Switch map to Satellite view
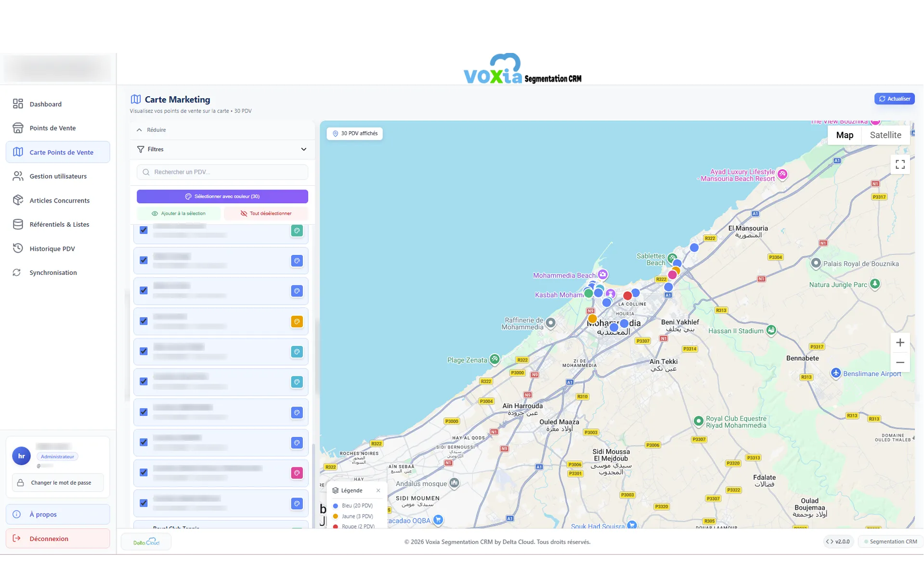 [885, 135]
